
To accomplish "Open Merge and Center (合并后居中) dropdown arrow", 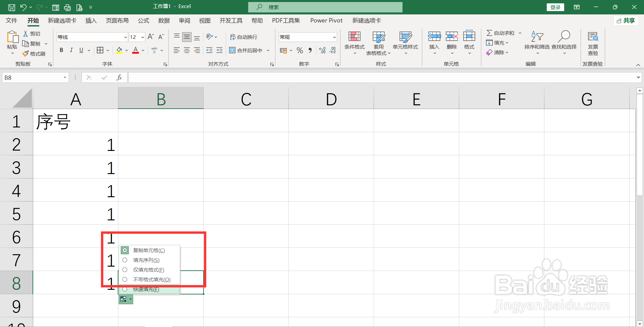I will 268,50.
